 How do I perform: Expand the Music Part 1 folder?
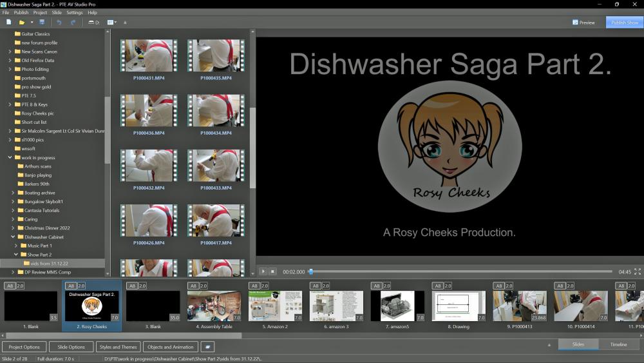16,246
